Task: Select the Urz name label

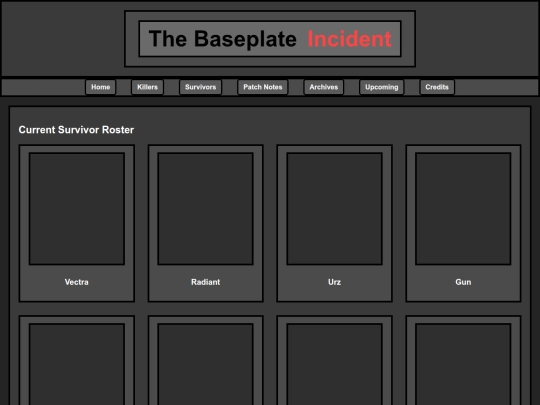Action: pyautogui.click(x=334, y=282)
